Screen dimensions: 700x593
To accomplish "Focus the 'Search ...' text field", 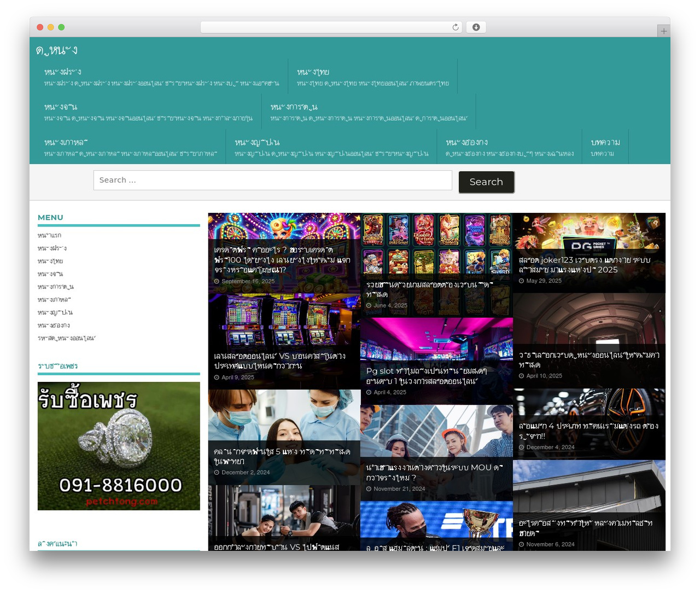I will [x=272, y=180].
